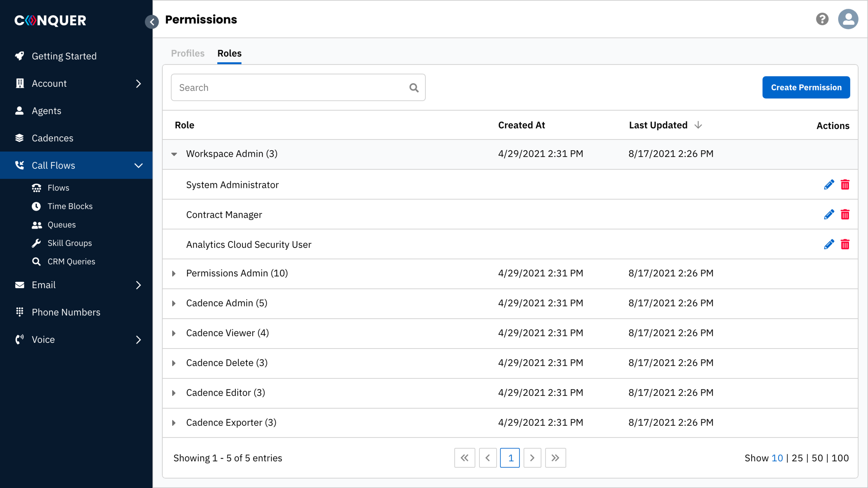Screen dimensions: 868x488
Task: Click the Create Permission button
Action: tap(806, 87)
